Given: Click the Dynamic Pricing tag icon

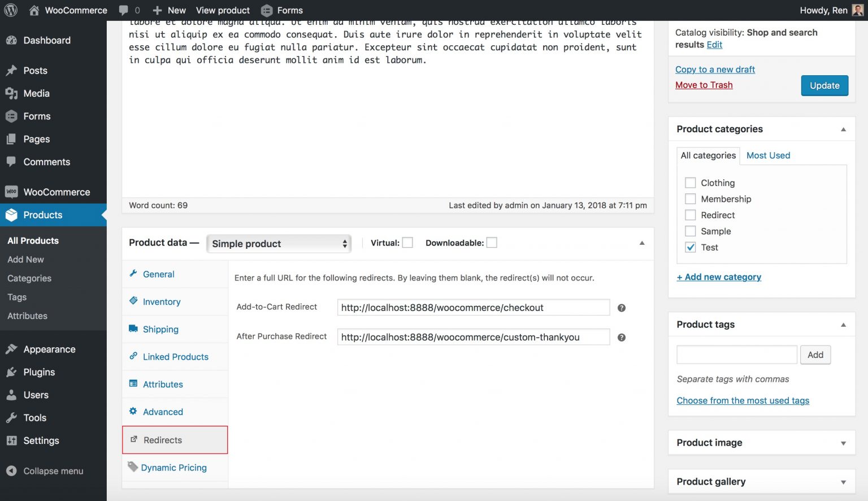Looking at the screenshot, I should tap(133, 467).
